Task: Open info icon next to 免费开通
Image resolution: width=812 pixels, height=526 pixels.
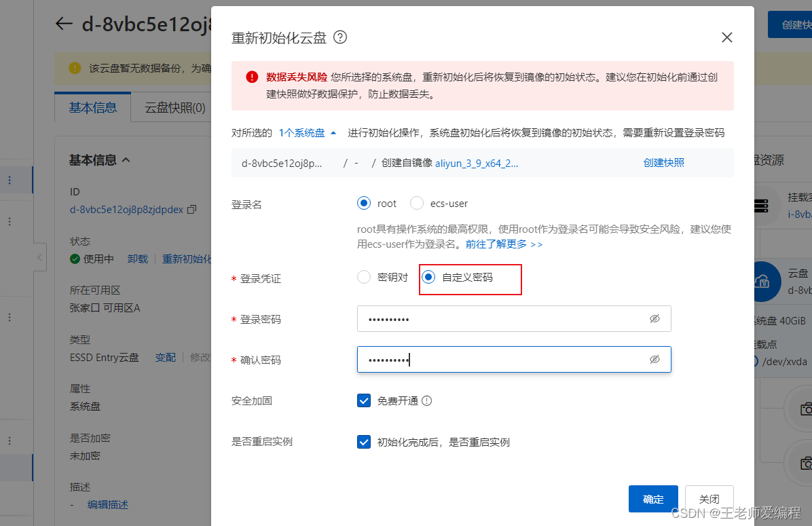Action: (427, 400)
